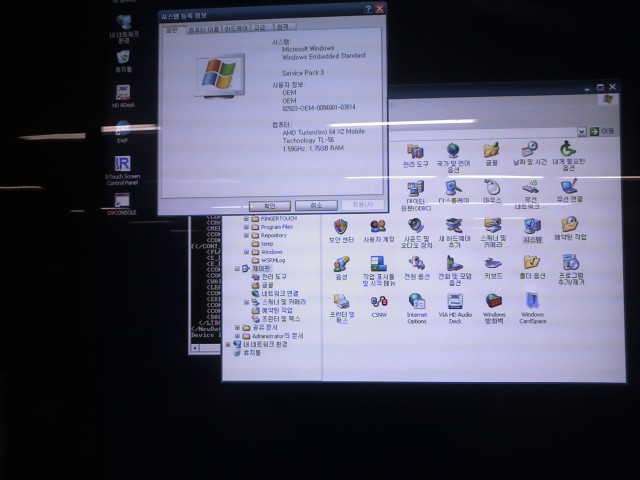Screen dimensions: 640x480
Task: Open the Windows 방화벽 firewall icon
Action: coord(494,309)
